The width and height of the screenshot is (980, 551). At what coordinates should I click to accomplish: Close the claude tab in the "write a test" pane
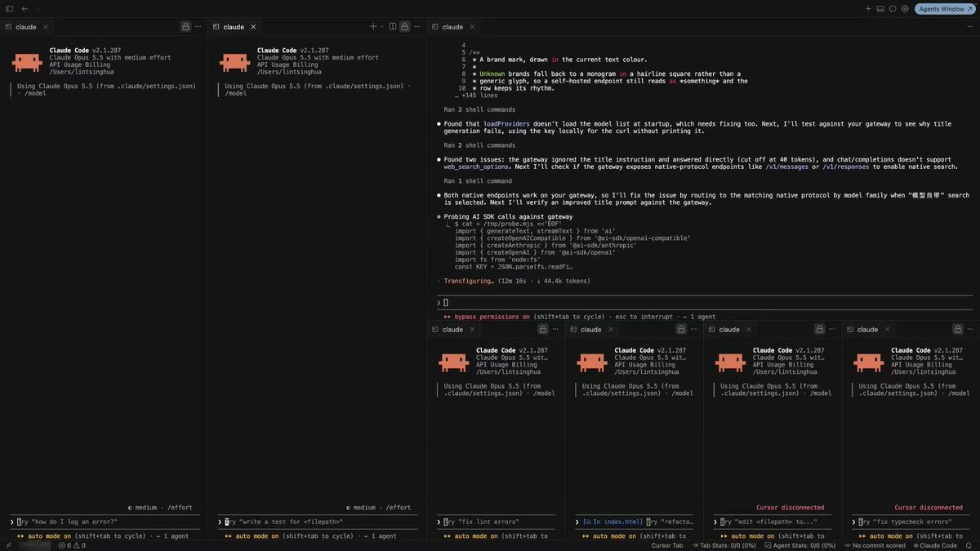tap(253, 27)
